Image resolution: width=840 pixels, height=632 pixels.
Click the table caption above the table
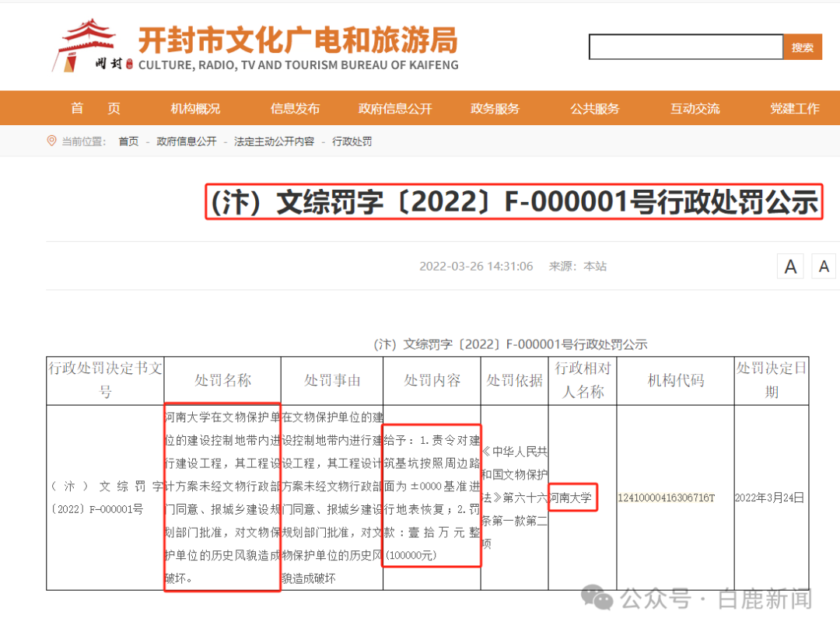tap(510, 344)
